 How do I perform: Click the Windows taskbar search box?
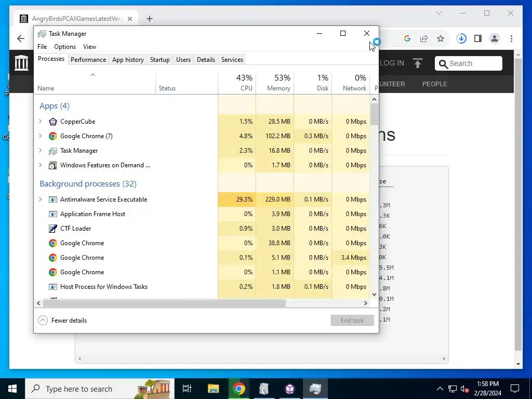[x=100, y=389]
